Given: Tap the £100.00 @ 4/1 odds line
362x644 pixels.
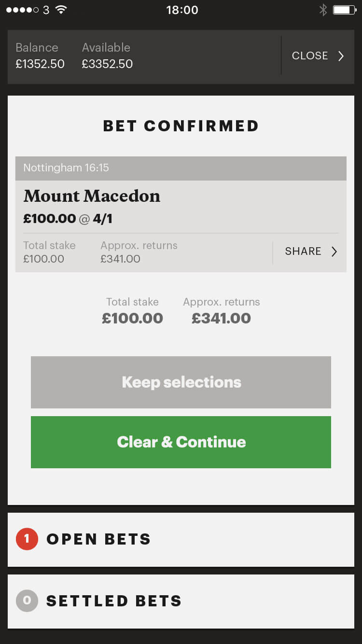Looking at the screenshot, I should pos(68,219).
